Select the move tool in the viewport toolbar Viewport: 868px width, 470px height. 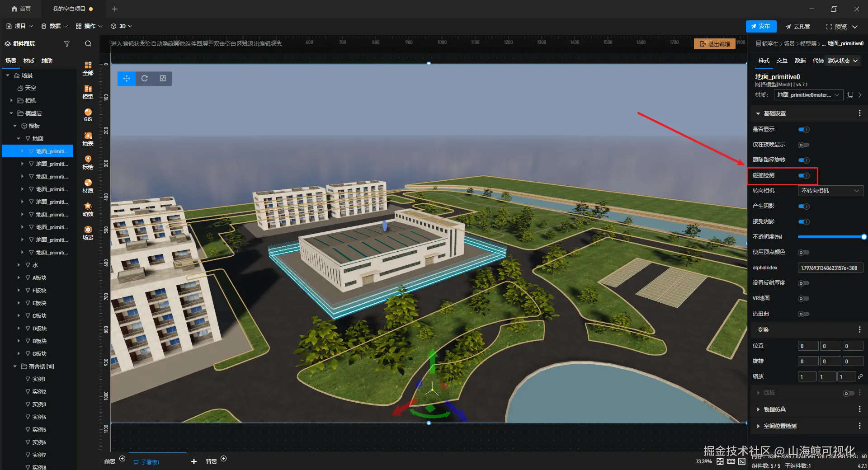pyautogui.click(x=127, y=78)
